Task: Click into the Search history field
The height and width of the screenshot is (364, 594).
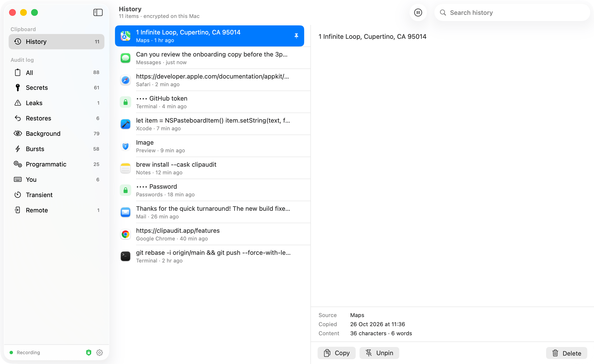Action: pos(512,12)
